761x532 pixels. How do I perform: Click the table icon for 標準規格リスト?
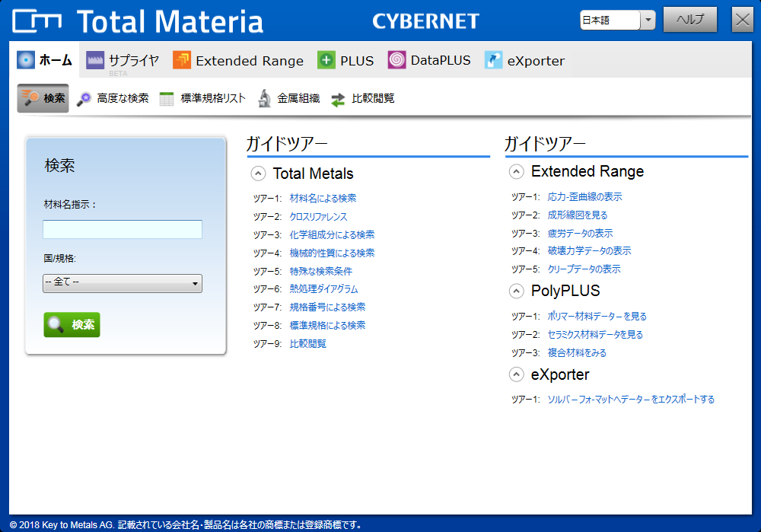tap(167, 98)
